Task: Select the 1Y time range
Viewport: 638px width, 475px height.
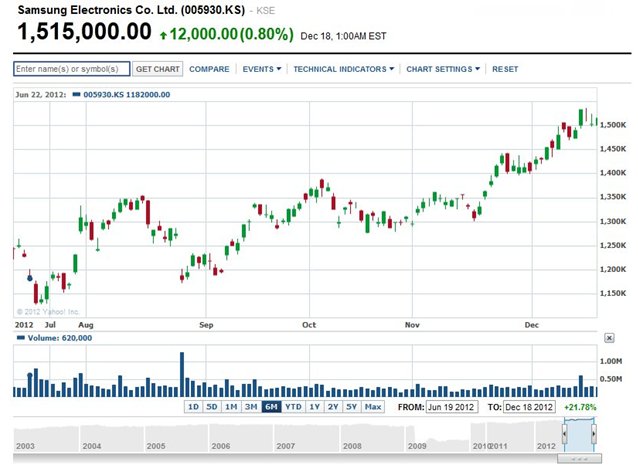Action: (x=315, y=407)
